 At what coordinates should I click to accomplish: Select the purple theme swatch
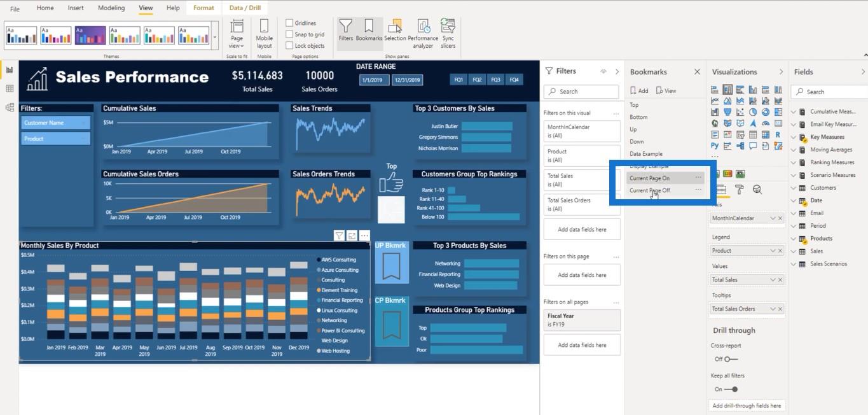(90, 35)
